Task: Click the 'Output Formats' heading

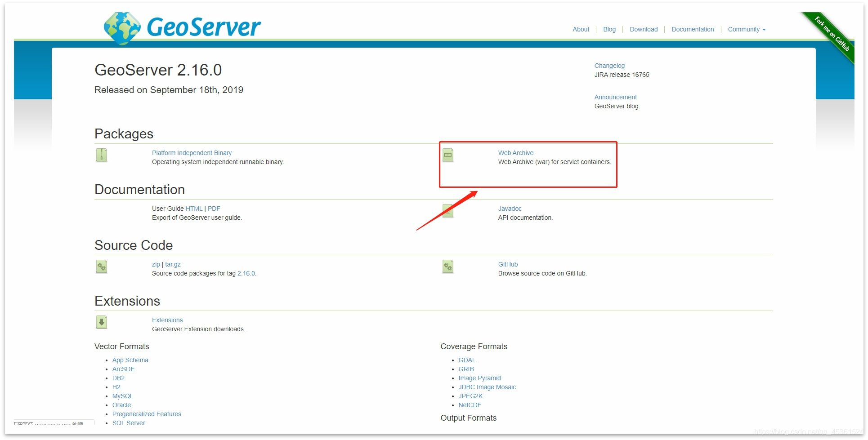Action: tap(468, 418)
